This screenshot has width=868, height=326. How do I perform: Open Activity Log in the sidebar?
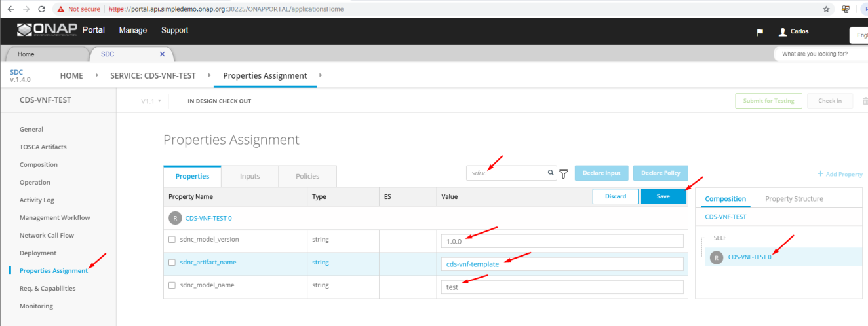[x=37, y=200]
